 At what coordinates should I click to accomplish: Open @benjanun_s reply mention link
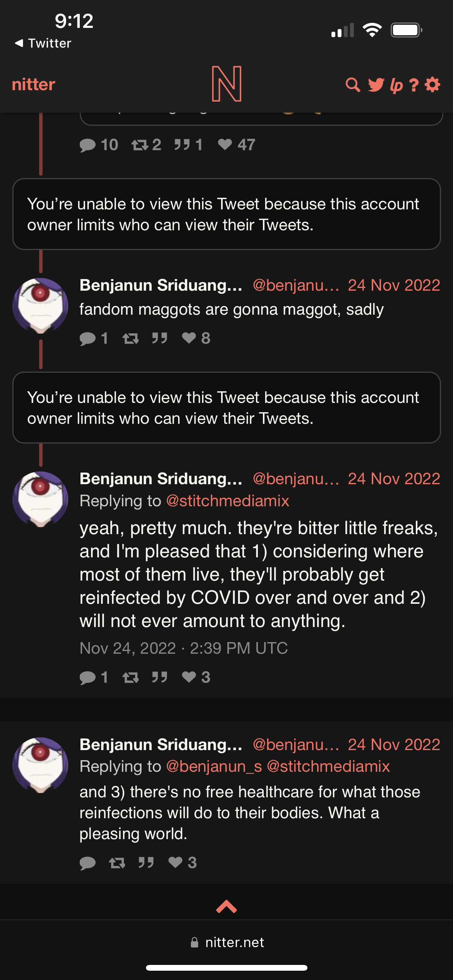tap(214, 766)
